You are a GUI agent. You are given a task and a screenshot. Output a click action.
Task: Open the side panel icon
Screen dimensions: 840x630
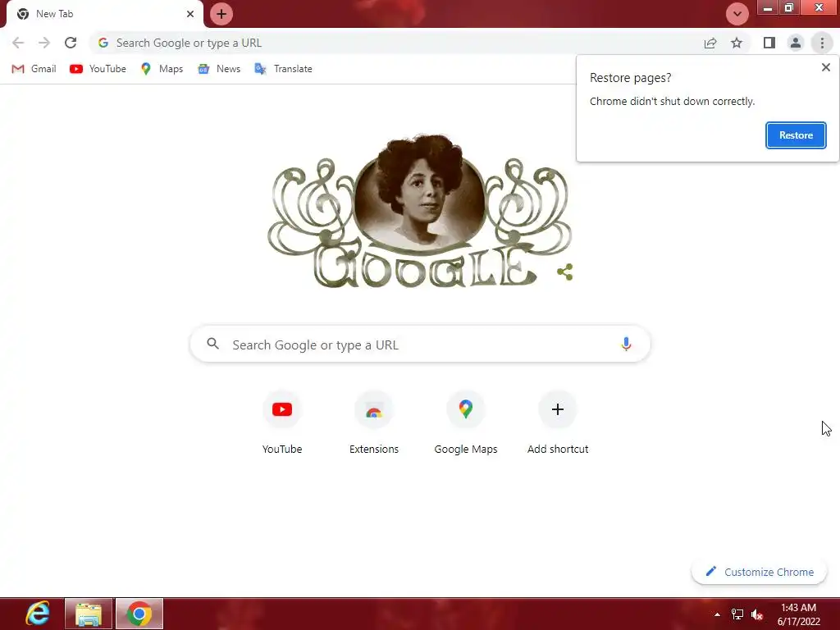coord(769,43)
